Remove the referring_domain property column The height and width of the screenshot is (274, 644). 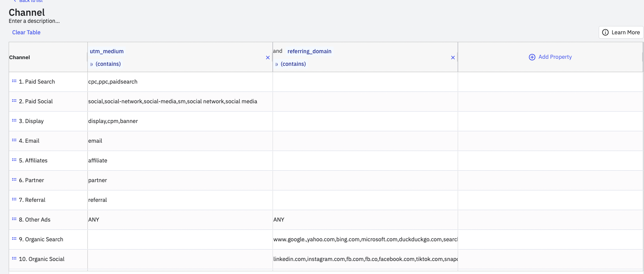(x=453, y=58)
